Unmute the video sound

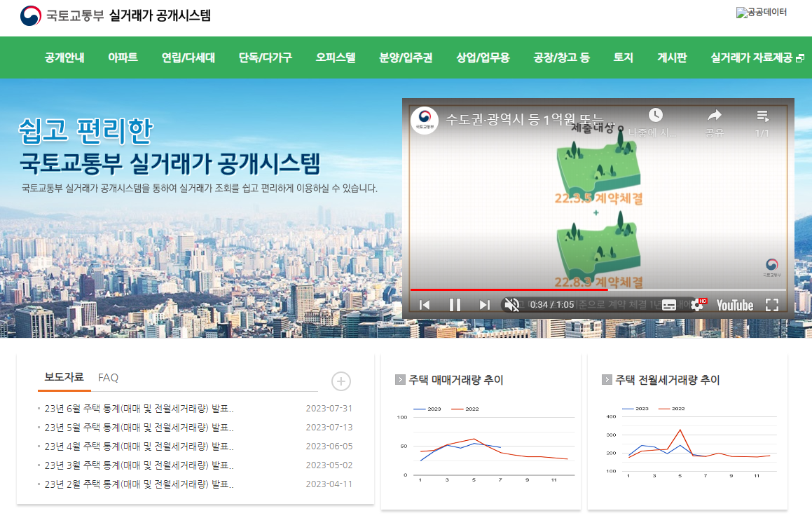pos(511,304)
